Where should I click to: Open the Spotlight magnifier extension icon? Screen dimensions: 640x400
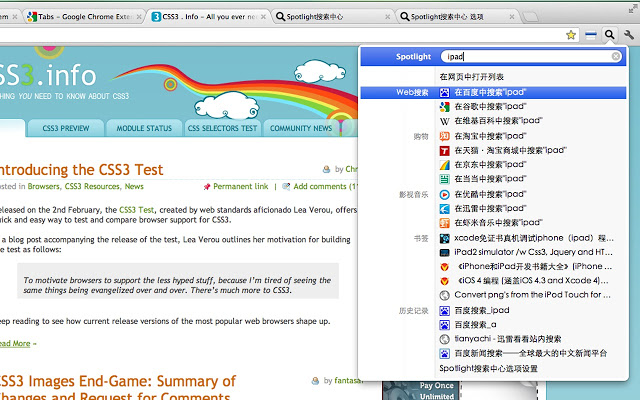pyautogui.click(x=609, y=35)
